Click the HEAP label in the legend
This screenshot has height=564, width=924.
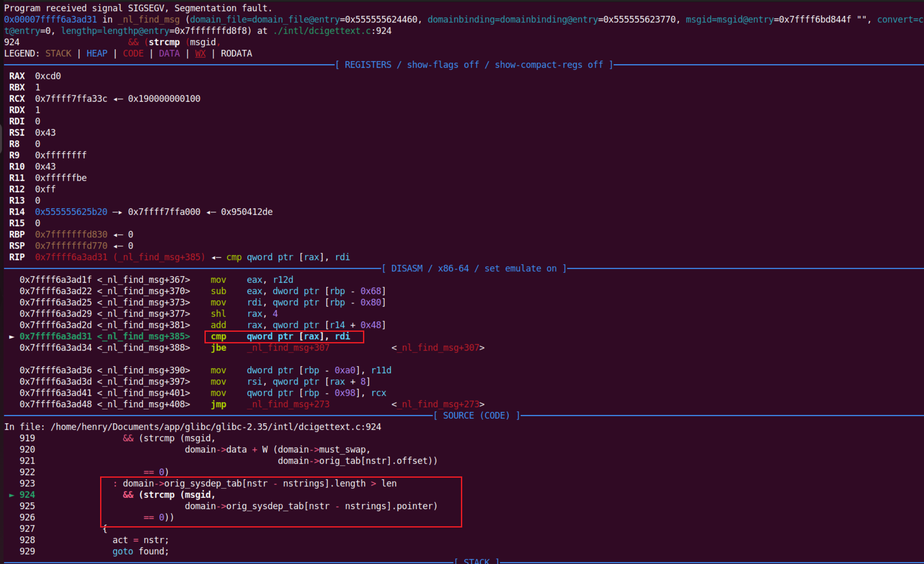[x=97, y=54]
